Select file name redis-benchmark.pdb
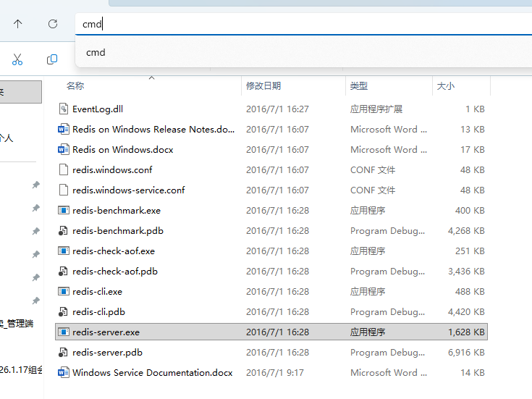 tap(118, 231)
